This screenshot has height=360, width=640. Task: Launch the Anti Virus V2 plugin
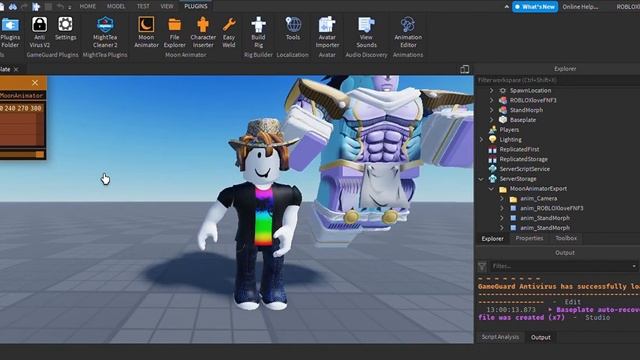pos(40,33)
